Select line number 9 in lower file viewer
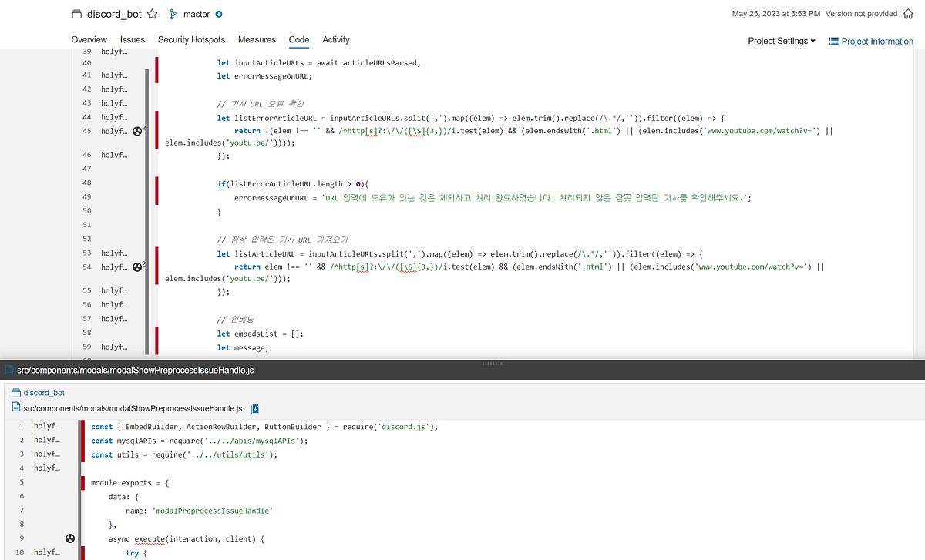The image size is (925, 560). (x=22, y=538)
